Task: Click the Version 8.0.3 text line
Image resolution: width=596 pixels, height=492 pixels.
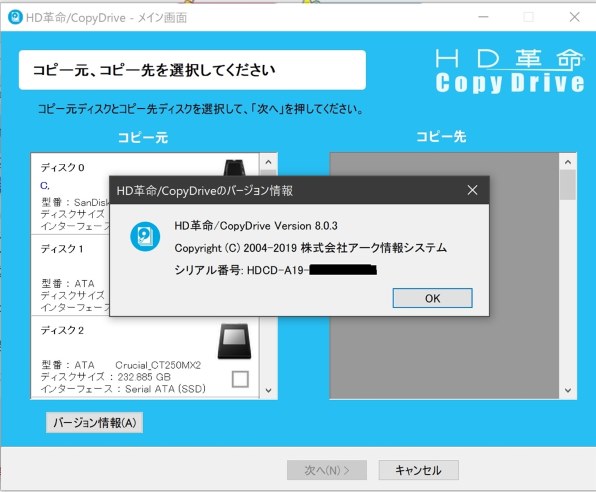Action: (256, 226)
